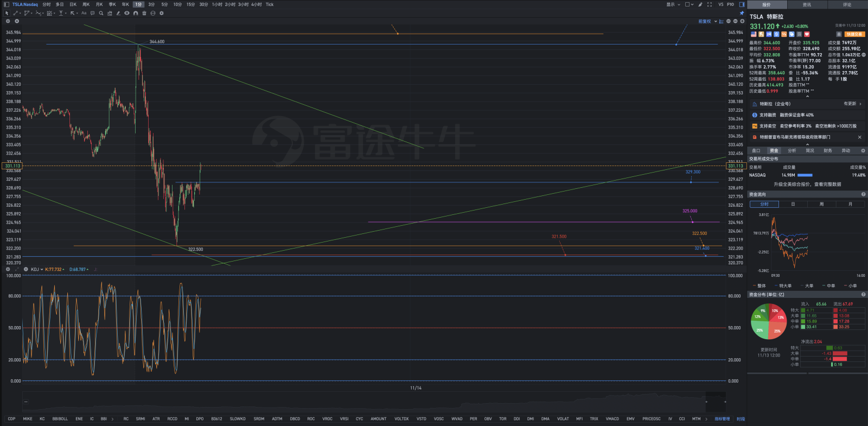Toggle drawings visibility eye icon
The height and width of the screenshot is (426, 868).
(127, 13)
